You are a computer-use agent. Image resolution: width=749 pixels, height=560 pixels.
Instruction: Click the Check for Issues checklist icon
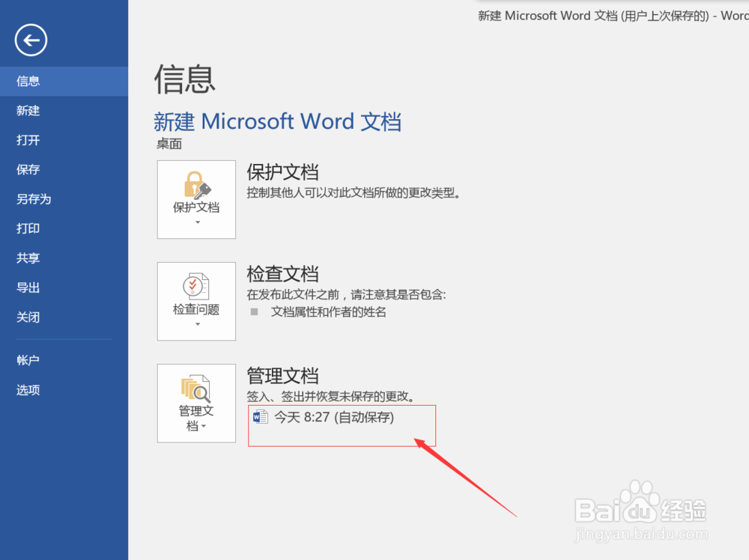(195, 287)
